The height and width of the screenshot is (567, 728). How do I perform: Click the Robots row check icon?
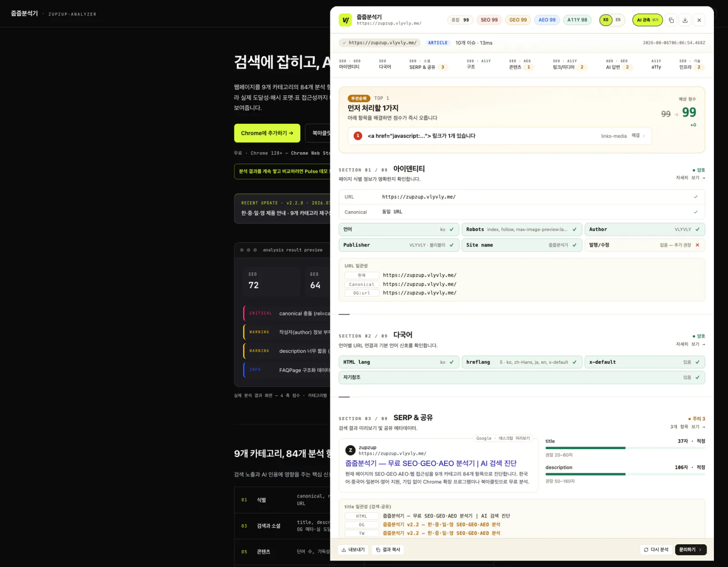click(575, 230)
